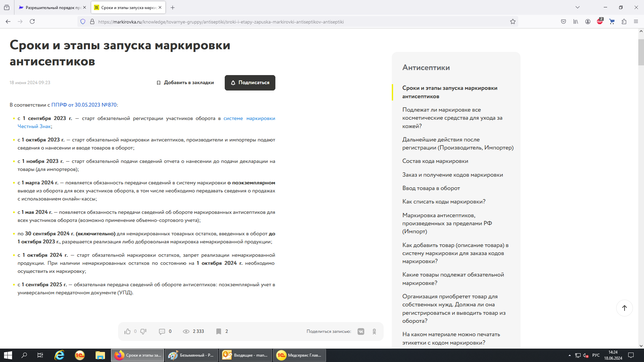The width and height of the screenshot is (644, 362).
Task: Open sidebar item Заказ и получение кодов маркировки
Action: point(452,175)
